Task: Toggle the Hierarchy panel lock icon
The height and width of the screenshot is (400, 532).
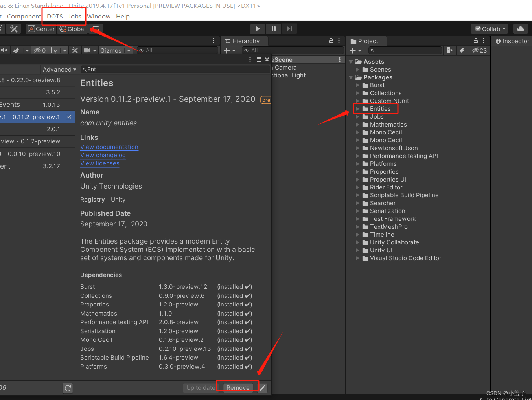Action: 331,40
